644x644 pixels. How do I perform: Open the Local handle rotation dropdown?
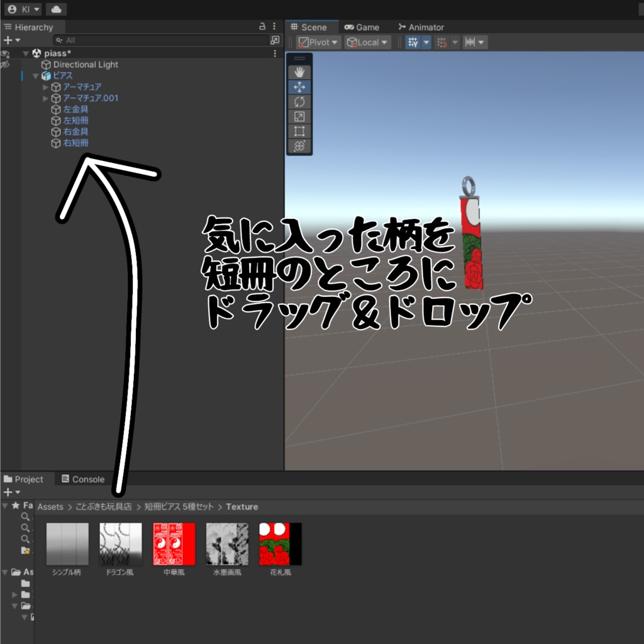point(366,42)
